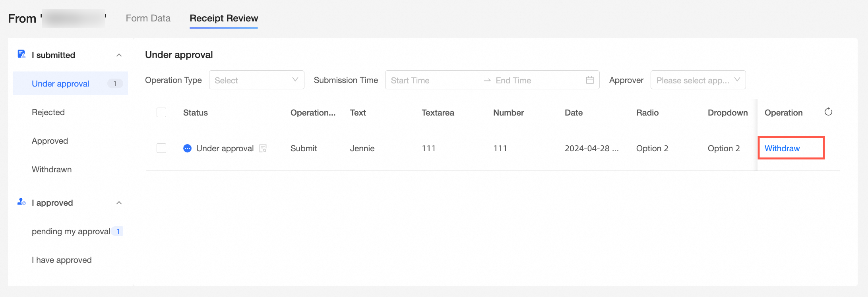Collapse the I submitted section
The height and width of the screenshot is (297, 868).
tap(119, 55)
